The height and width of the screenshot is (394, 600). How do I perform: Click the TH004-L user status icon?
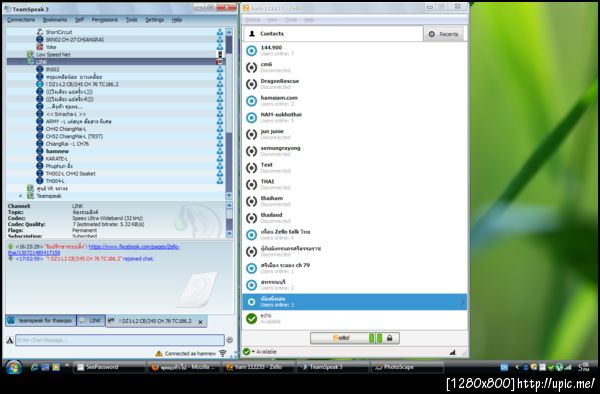[x=39, y=181]
